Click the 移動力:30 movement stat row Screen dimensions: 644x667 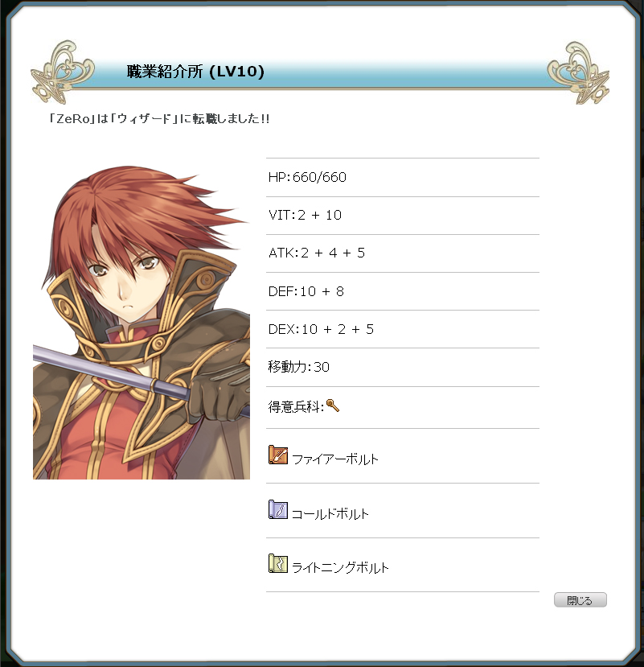pyautogui.click(x=403, y=367)
